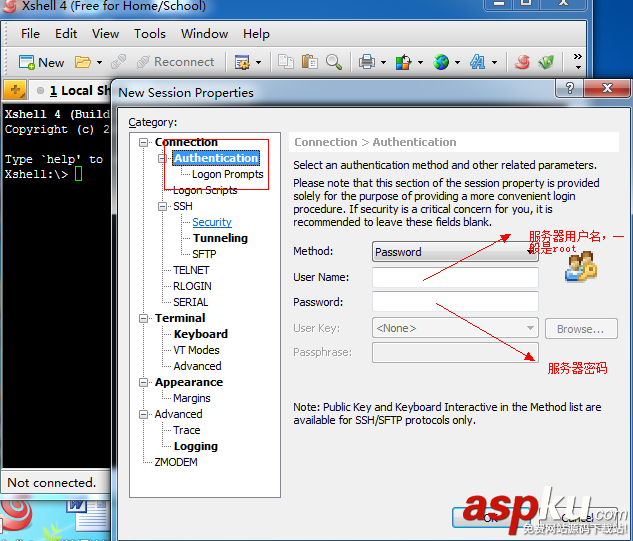The height and width of the screenshot is (541, 633).
Task: Click the Find magnifier icon
Action: (334, 62)
